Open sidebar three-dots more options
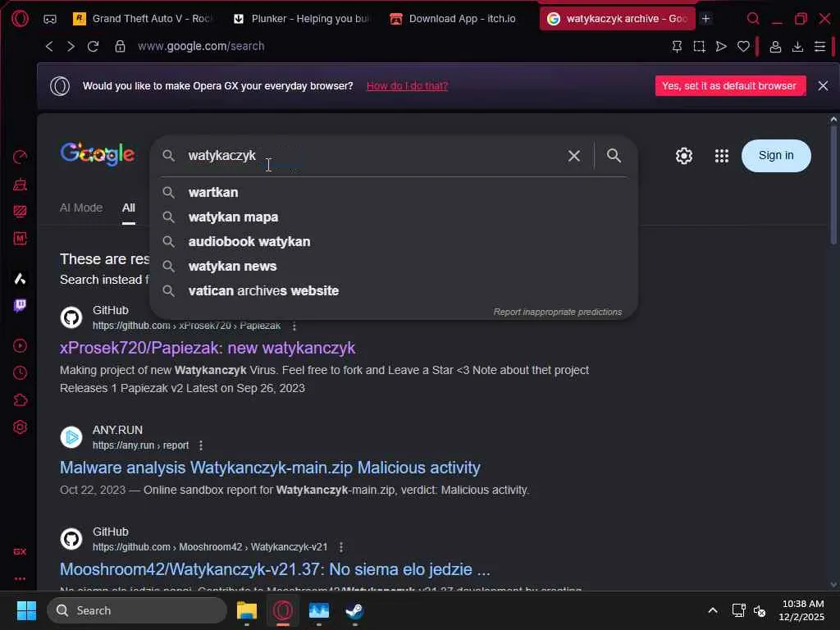 point(20,578)
